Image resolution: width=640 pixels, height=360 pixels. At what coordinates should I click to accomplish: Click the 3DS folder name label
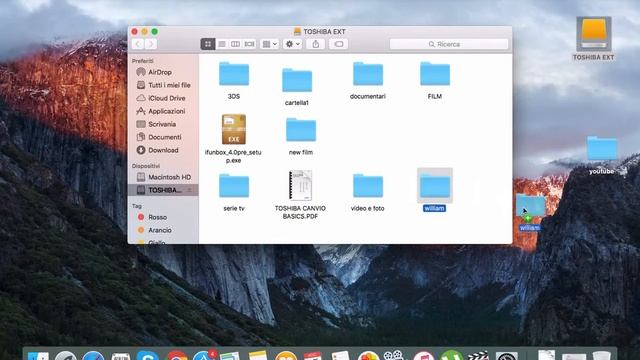[x=234, y=96]
